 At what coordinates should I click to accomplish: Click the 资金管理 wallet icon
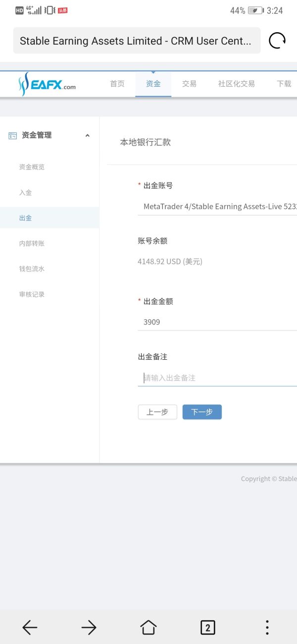tap(13, 136)
